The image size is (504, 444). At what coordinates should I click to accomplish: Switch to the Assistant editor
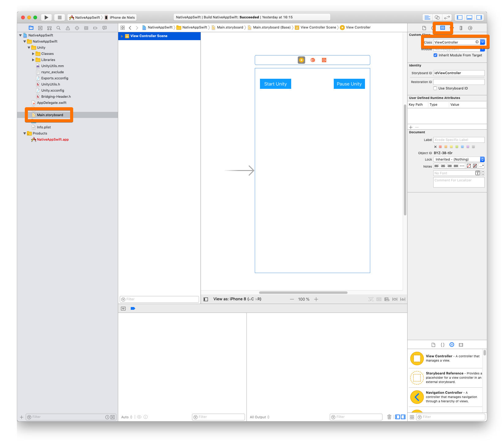pos(437,17)
